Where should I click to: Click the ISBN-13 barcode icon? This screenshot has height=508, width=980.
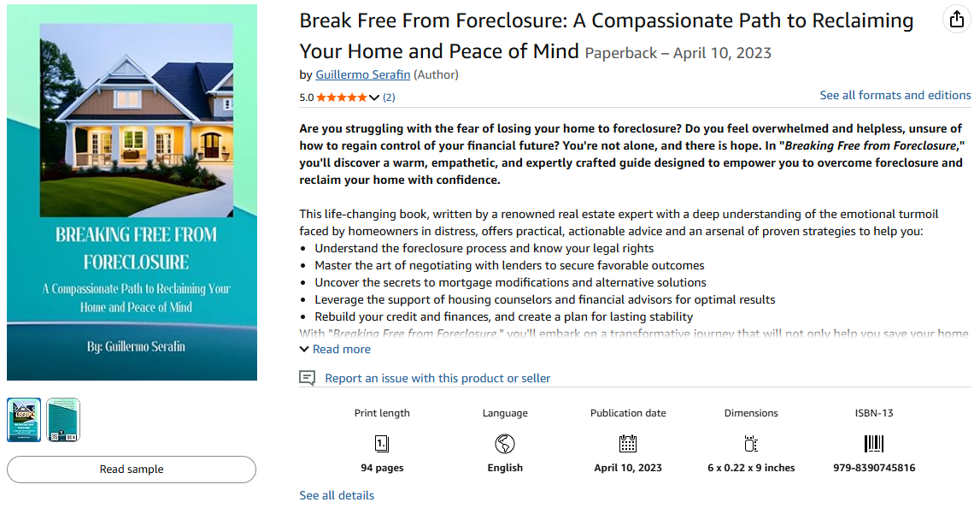click(874, 444)
